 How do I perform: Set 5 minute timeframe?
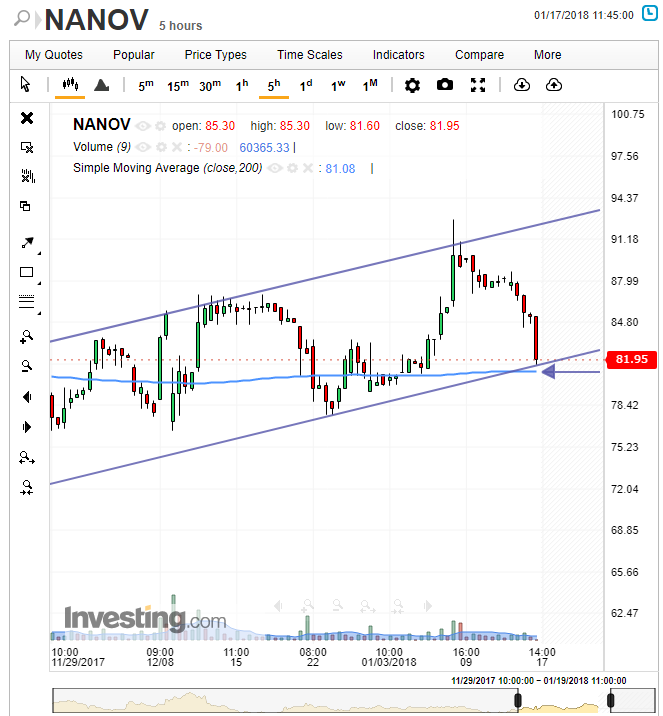click(146, 85)
